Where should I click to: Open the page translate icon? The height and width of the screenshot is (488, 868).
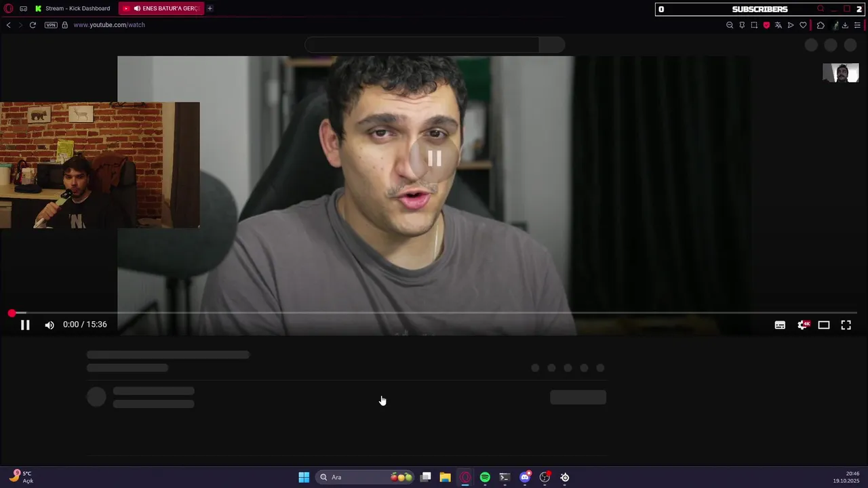pos(778,25)
